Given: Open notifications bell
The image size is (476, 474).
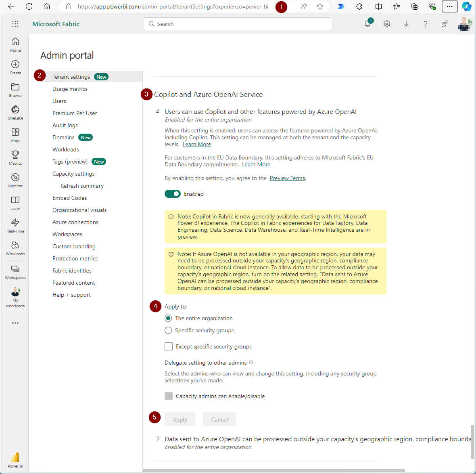Looking at the screenshot, I should 367,24.
